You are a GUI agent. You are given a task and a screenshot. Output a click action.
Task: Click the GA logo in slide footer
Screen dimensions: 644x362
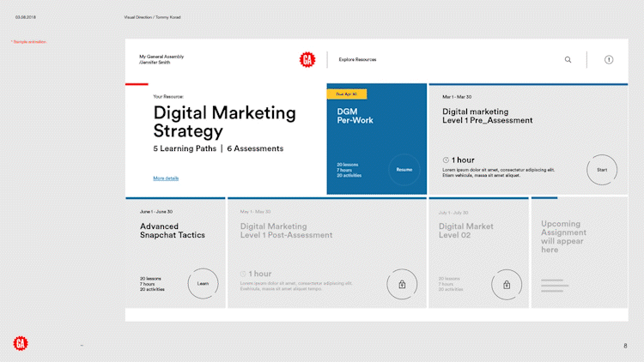21,343
